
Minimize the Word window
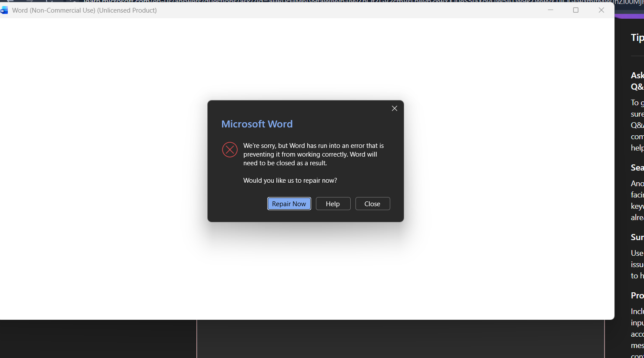tap(551, 10)
